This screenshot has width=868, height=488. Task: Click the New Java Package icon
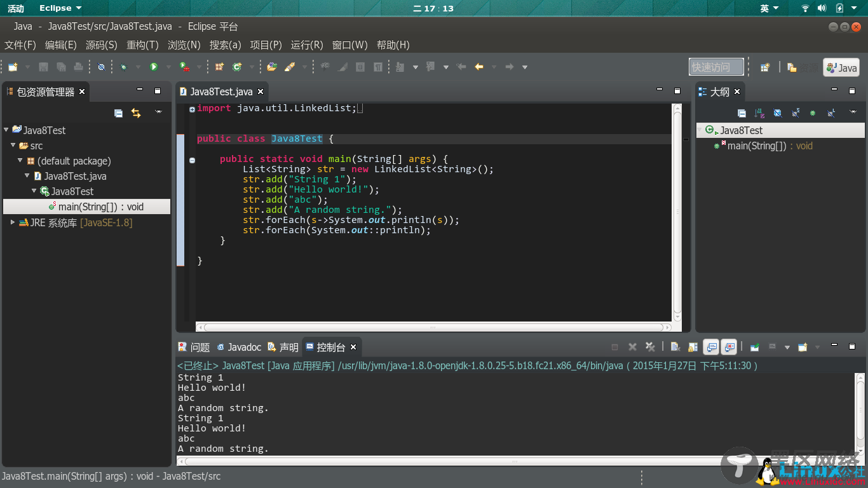(219, 67)
